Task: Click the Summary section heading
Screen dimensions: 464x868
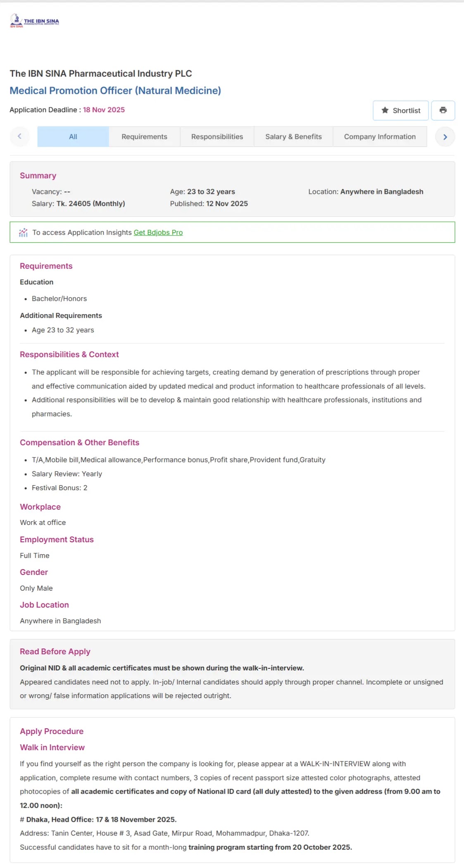Action: [38, 176]
